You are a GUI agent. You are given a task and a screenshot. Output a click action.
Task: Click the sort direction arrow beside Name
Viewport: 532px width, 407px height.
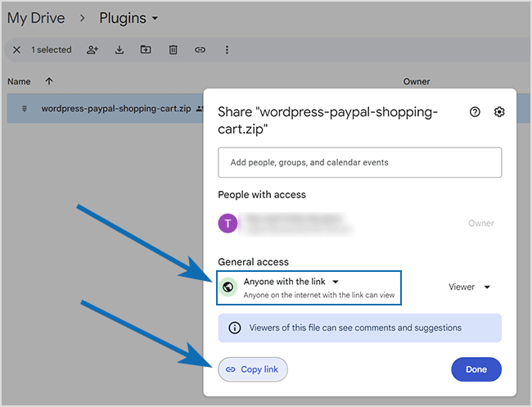coord(49,81)
